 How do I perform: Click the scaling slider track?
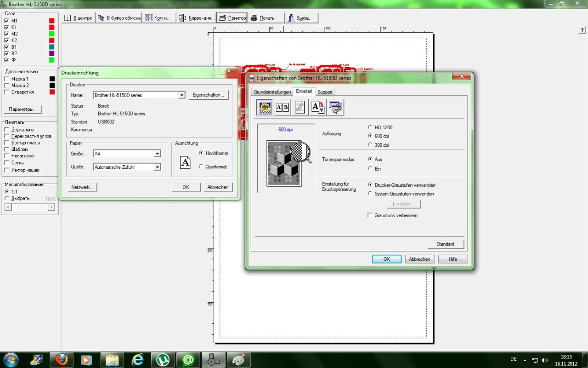[29, 207]
